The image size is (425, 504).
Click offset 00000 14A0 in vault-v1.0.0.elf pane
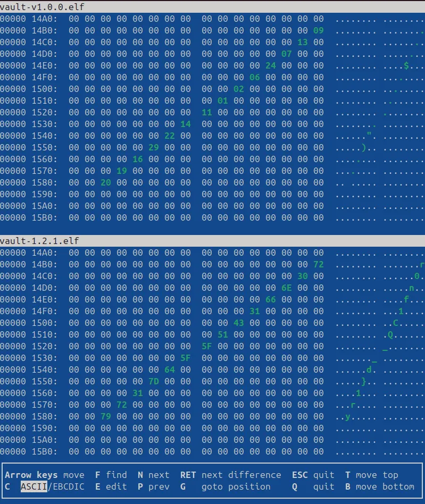click(29, 19)
